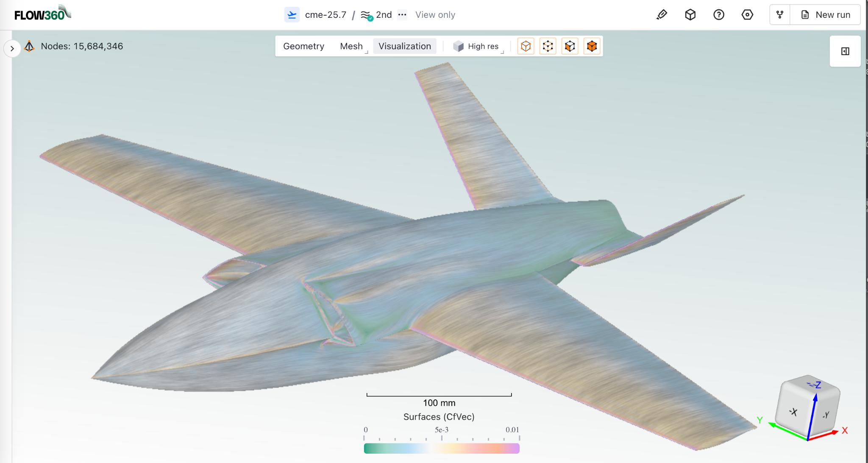This screenshot has height=463, width=868.
Task: Switch to the Mesh tab
Action: [x=351, y=46]
